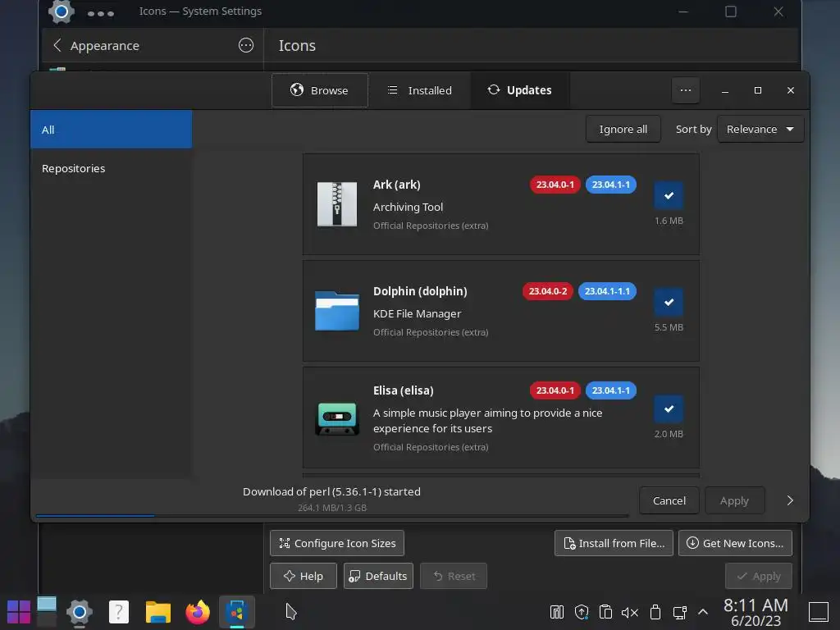Go back to Appearance in System Settings
This screenshot has height=630, width=840.
click(x=97, y=46)
